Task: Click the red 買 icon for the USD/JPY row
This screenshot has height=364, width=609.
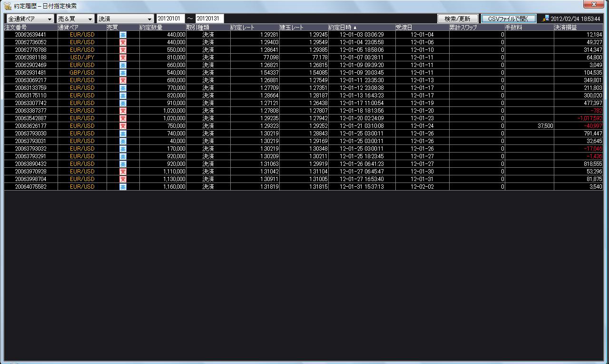Action: point(123,57)
